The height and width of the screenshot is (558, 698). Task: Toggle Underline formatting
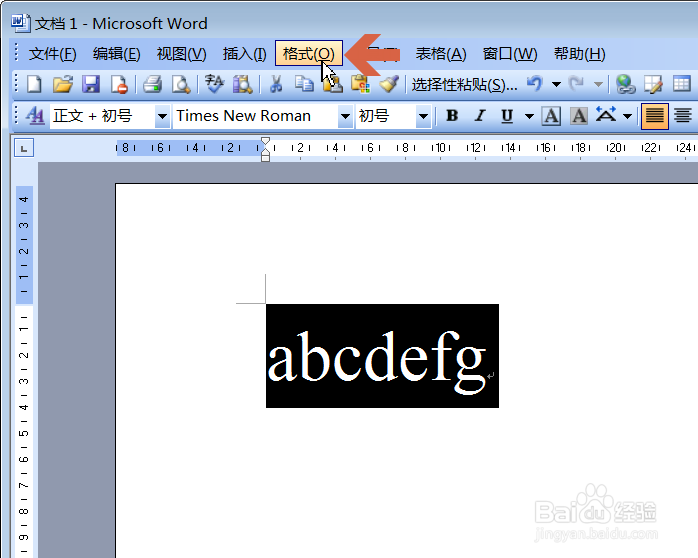point(507,116)
